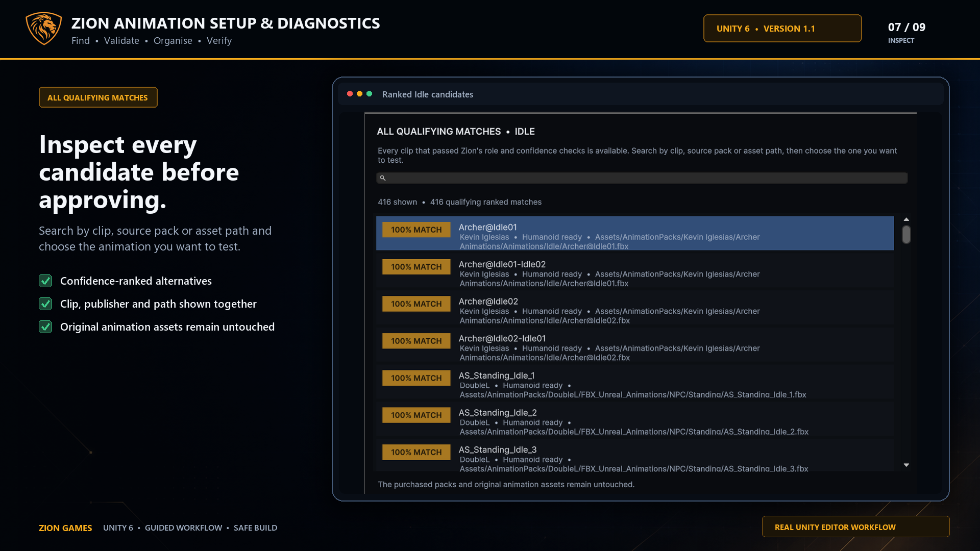The image size is (980, 551).
Task: Toggle the Confidence-ranked alternatives checkbox
Action: (45, 281)
